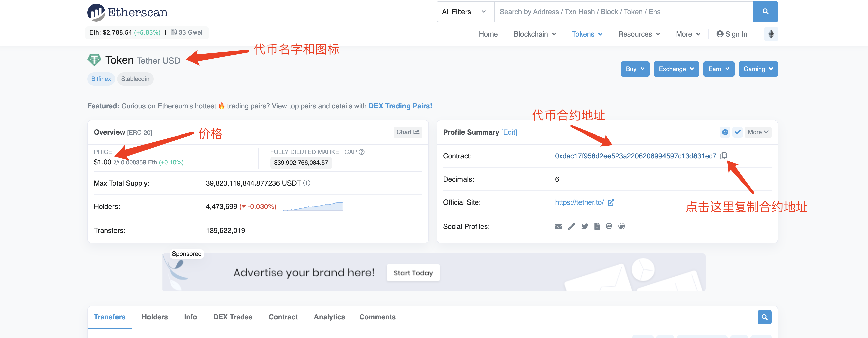Click the CoinMarketCap social profile icon

point(609,226)
